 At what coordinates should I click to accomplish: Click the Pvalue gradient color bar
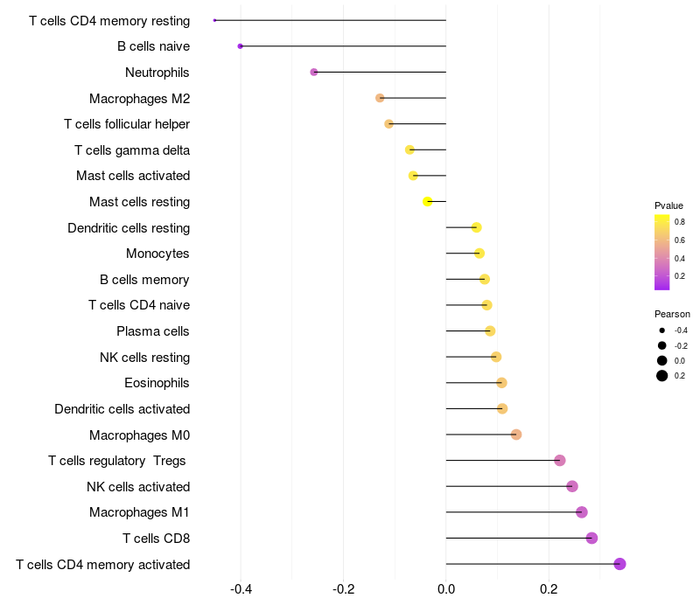pos(662,252)
